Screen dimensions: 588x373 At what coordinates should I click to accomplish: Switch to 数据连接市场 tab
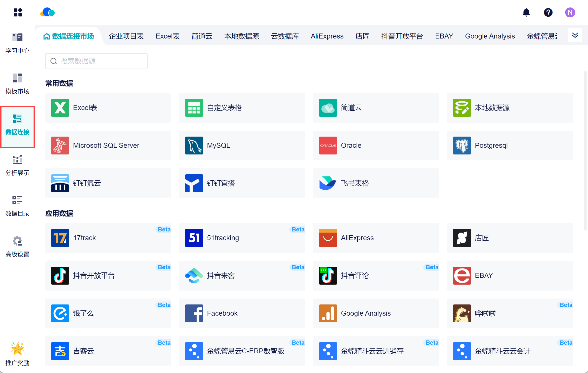coord(69,36)
